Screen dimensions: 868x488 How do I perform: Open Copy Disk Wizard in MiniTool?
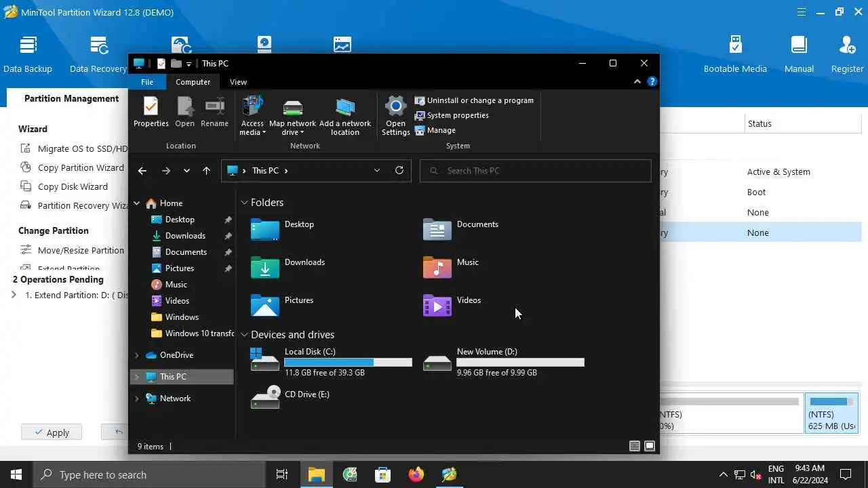64,186
